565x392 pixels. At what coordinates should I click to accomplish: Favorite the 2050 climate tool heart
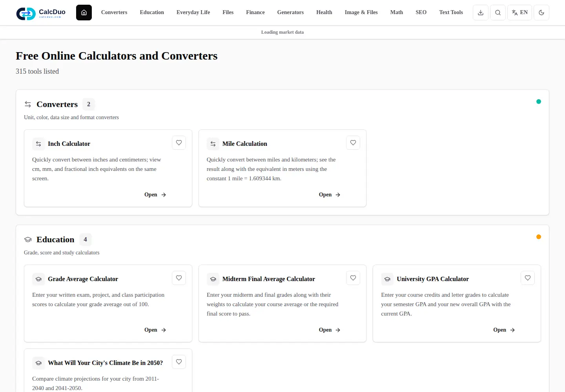[179, 362]
